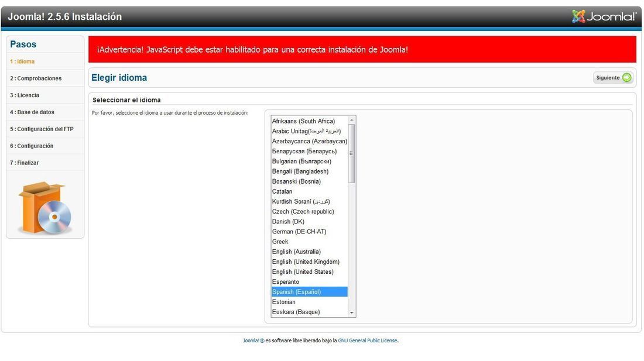Open step 5: Configuración del FTP

(42, 129)
